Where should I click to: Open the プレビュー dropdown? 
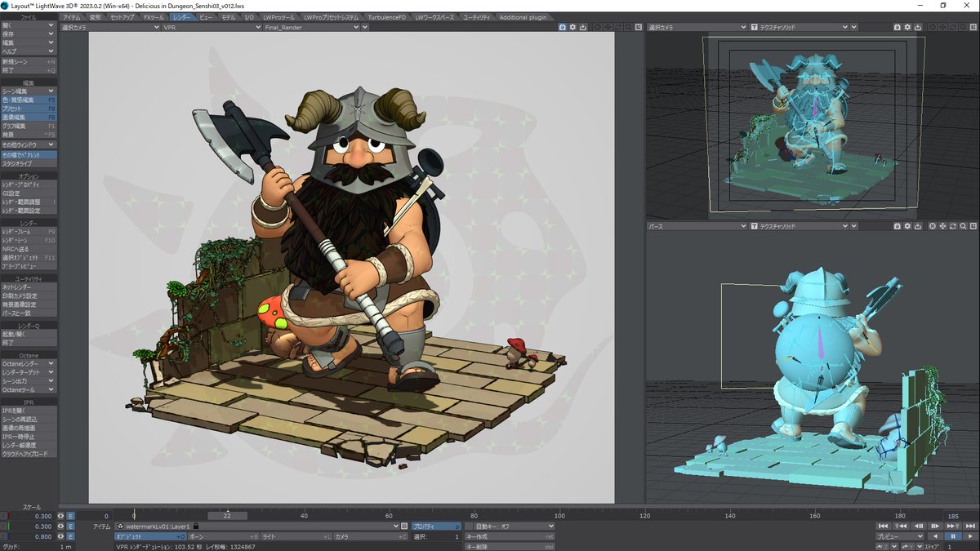[x=900, y=536]
